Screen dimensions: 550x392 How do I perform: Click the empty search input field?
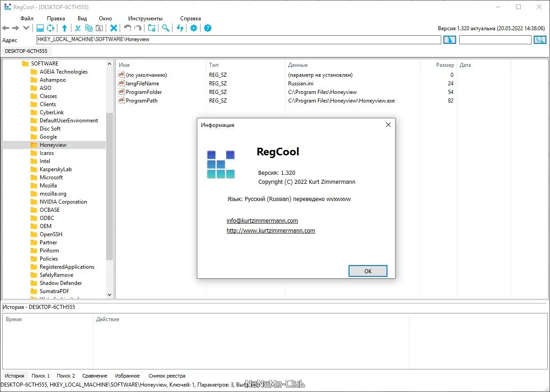click(x=495, y=40)
